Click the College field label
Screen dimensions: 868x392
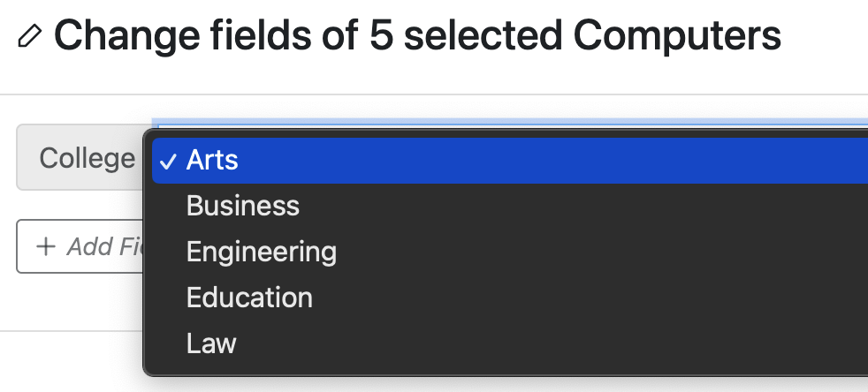87,159
